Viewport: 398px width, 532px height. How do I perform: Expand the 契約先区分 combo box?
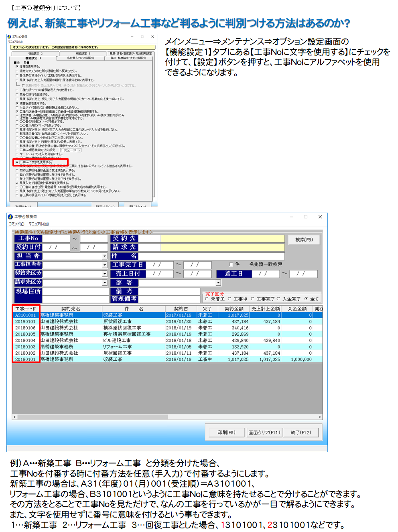(x=105, y=274)
